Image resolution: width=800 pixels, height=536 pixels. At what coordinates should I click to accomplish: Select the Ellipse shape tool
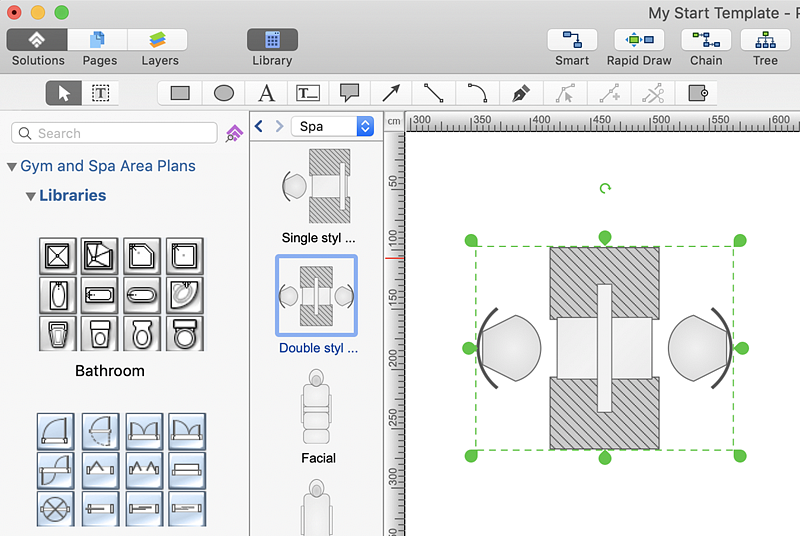pos(224,93)
